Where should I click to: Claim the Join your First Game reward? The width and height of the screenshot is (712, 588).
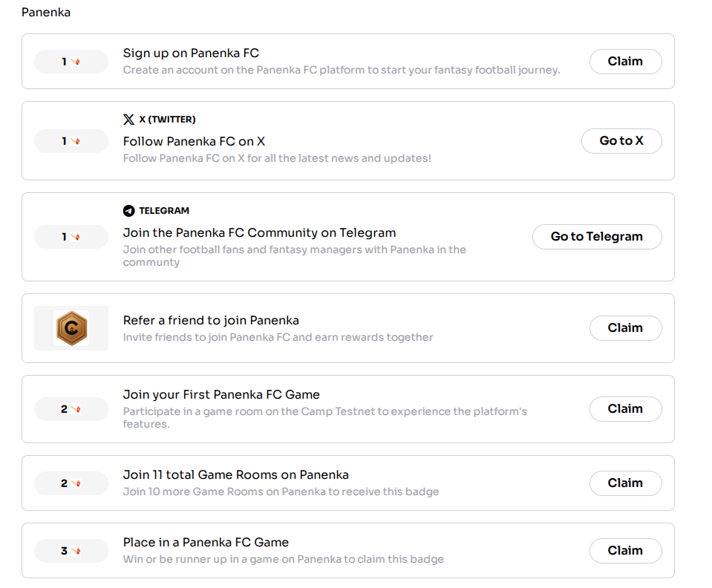625,408
